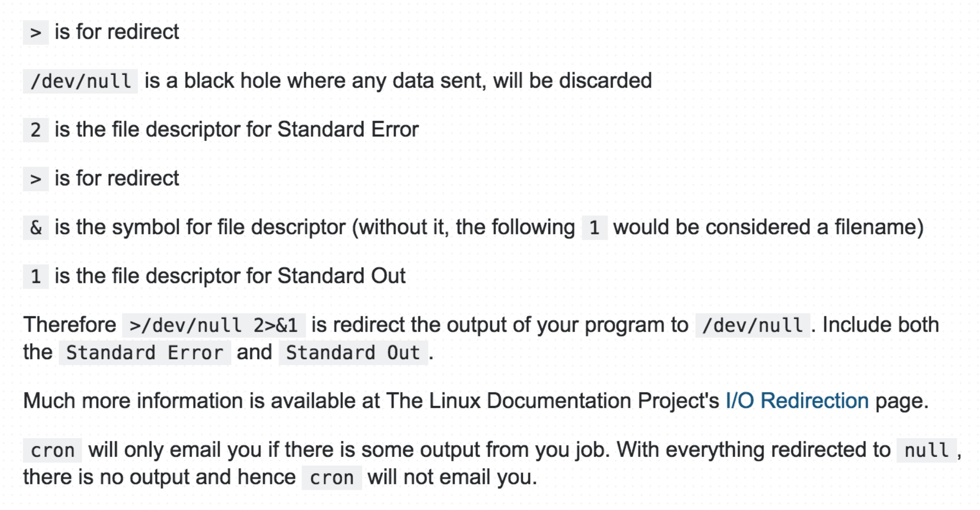
Task: Click the 'Standard Error' code snippet
Action: (145, 352)
